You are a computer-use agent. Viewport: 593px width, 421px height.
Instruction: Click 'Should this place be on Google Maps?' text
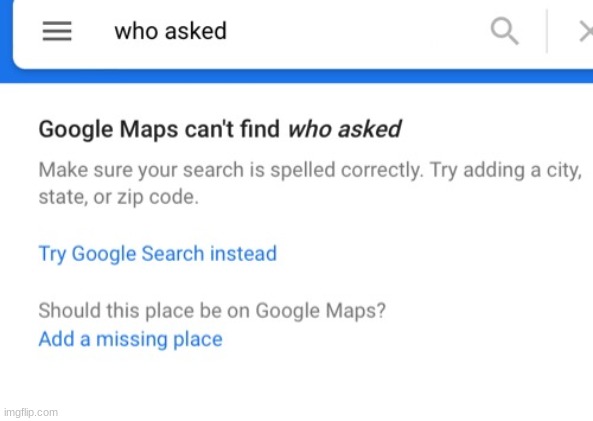(x=212, y=311)
